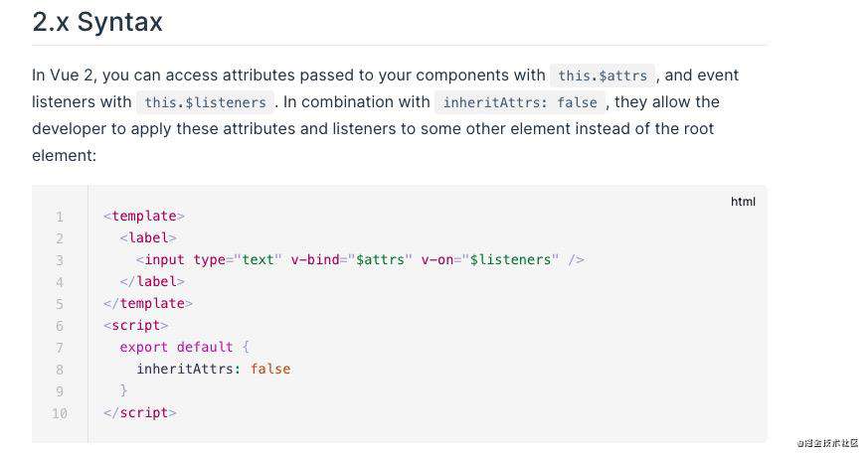
Task: Click line number 10 in code block
Action: (x=60, y=413)
